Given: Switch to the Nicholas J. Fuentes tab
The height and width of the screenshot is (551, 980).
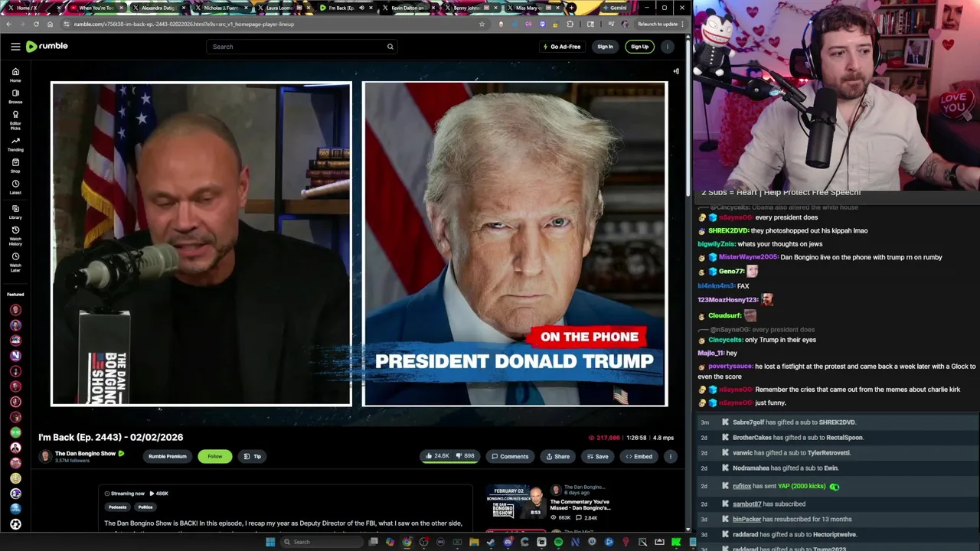Looking at the screenshot, I should [220, 8].
